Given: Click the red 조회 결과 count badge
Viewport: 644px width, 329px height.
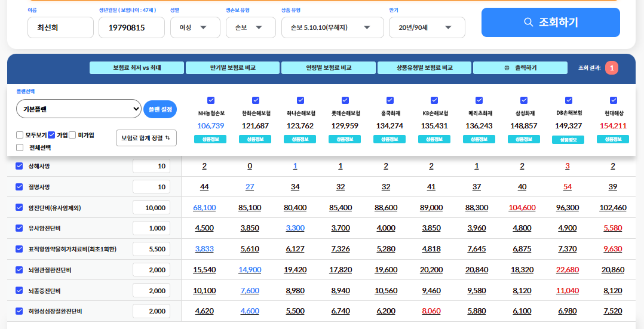Looking at the screenshot, I should (x=611, y=68).
